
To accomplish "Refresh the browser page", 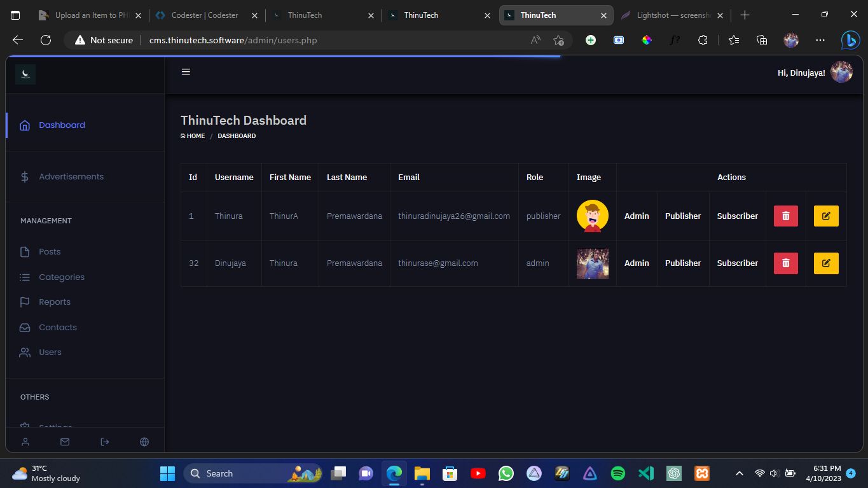I will (x=46, y=40).
